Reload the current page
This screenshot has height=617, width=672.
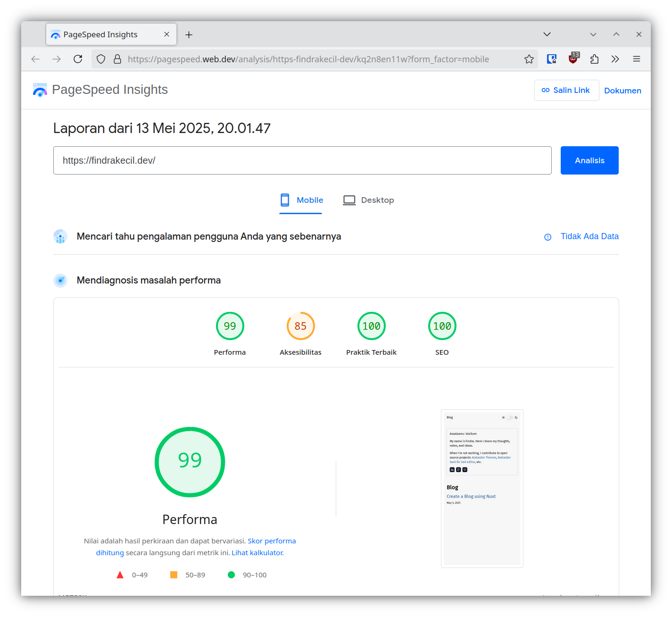coord(78,59)
